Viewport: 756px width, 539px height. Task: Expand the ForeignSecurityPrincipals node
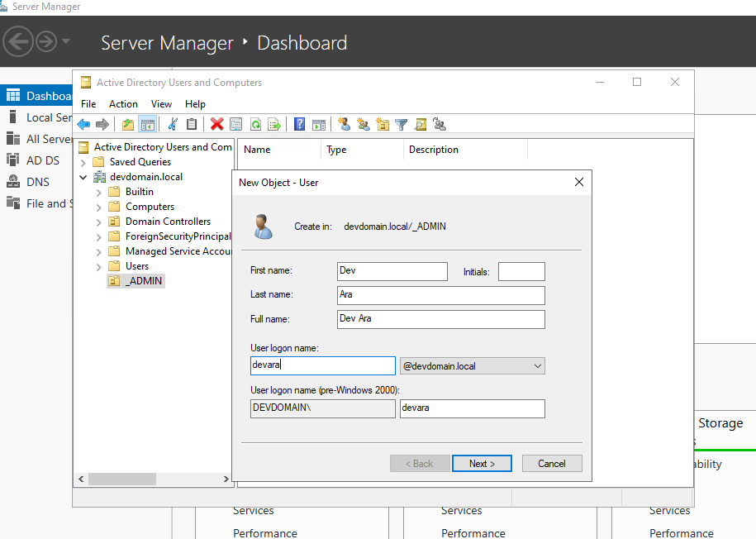coord(99,237)
